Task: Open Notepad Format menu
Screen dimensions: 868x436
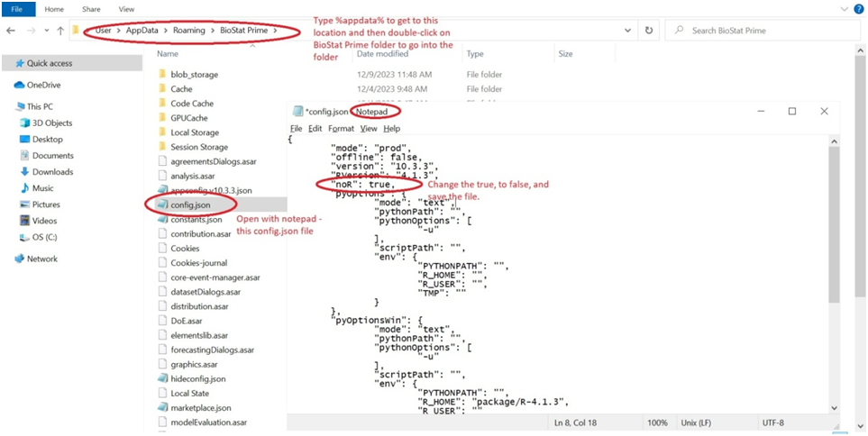Action: coord(341,128)
